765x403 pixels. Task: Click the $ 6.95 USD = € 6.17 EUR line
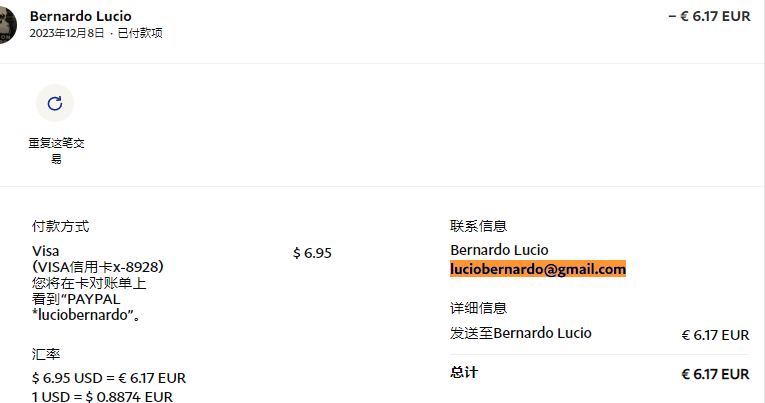109,378
